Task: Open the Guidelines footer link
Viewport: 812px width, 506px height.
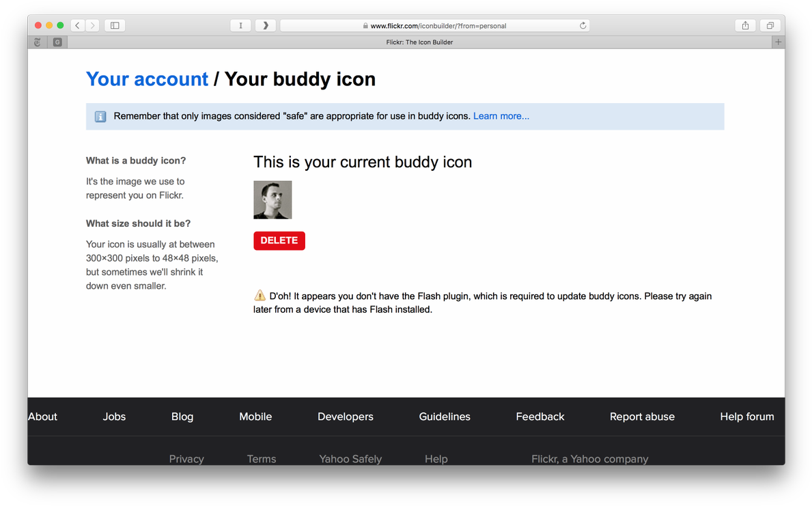Action: coord(445,417)
